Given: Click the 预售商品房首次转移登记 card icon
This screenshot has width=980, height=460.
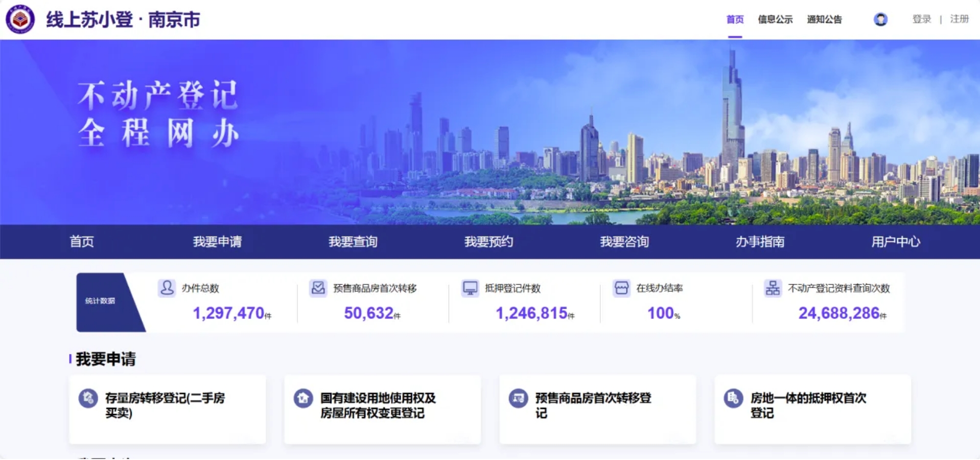Looking at the screenshot, I should (518, 398).
